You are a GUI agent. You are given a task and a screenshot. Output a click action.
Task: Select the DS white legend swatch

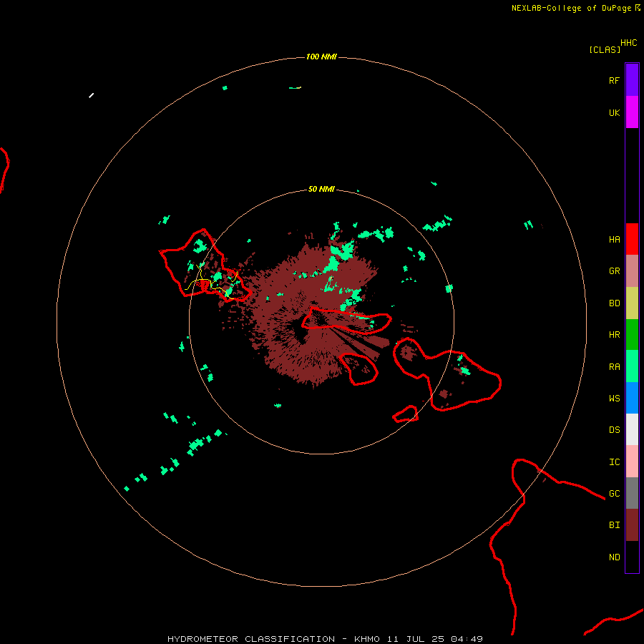pyautogui.click(x=632, y=429)
